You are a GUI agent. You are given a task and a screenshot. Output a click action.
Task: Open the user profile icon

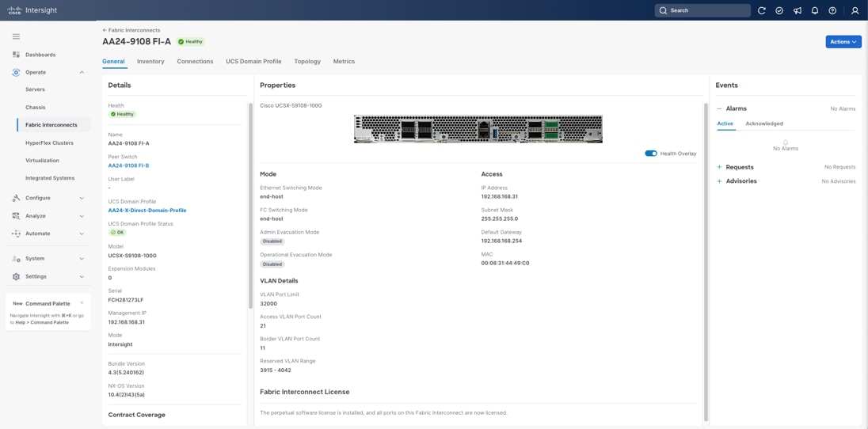click(x=855, y=10)
